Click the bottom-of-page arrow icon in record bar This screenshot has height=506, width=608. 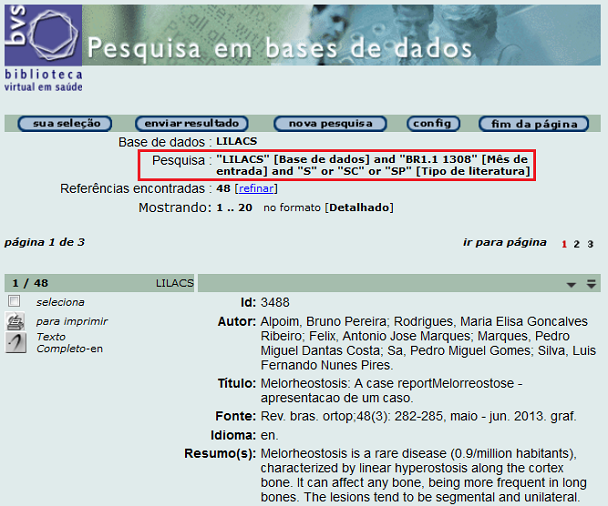click(591, 284)
